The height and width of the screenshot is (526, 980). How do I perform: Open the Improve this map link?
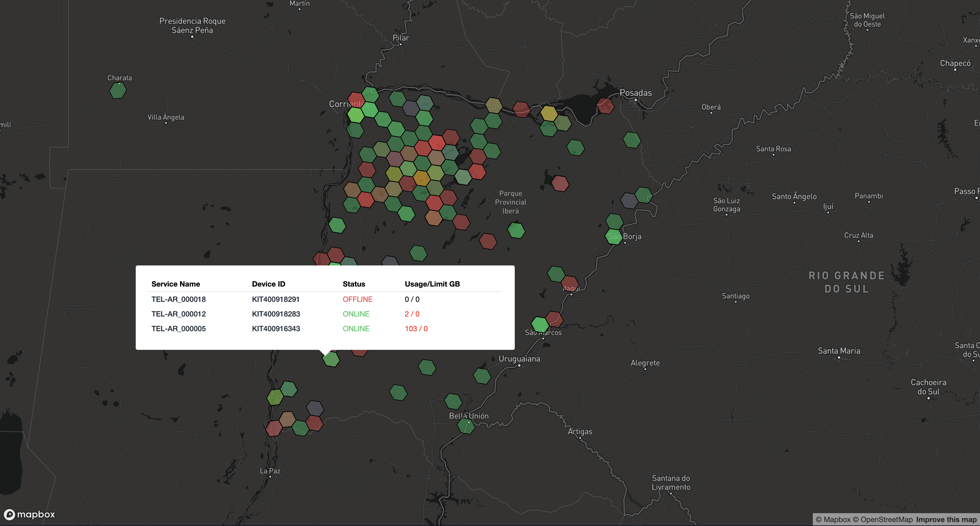(x=946, y=519)
